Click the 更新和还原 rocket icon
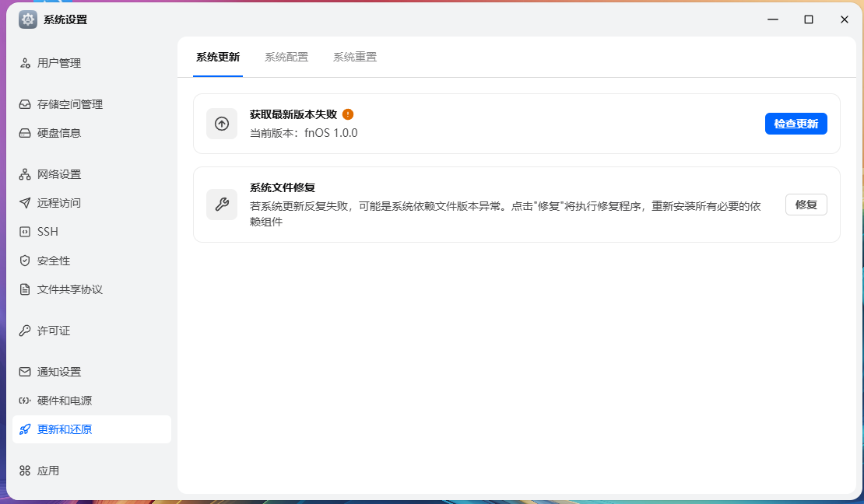864x504 pixels. click(x=25, y=429)
